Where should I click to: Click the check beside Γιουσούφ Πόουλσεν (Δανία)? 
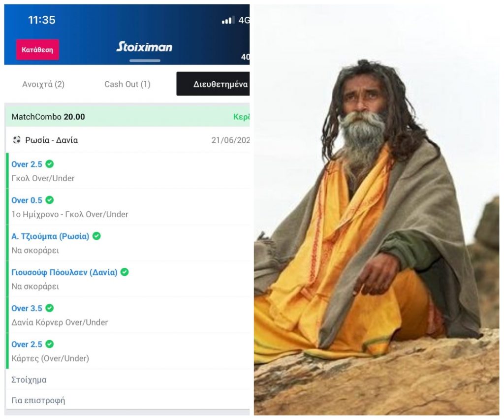coord(125,272)
